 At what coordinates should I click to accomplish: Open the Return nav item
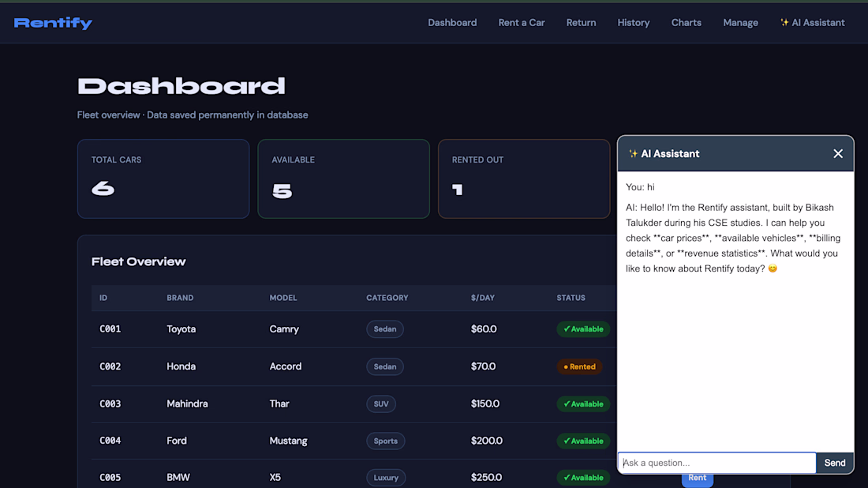pos(582,23)
